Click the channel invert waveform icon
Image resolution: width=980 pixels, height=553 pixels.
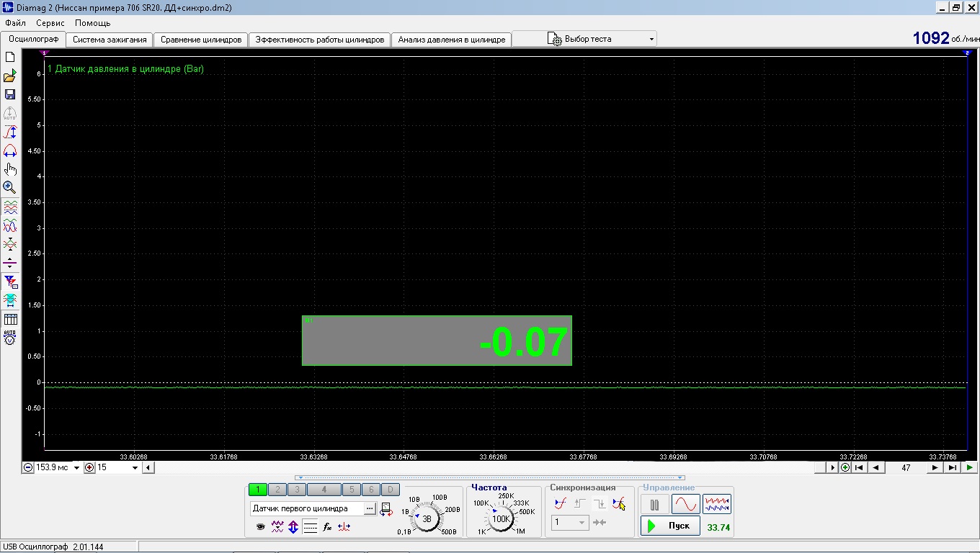277,527
